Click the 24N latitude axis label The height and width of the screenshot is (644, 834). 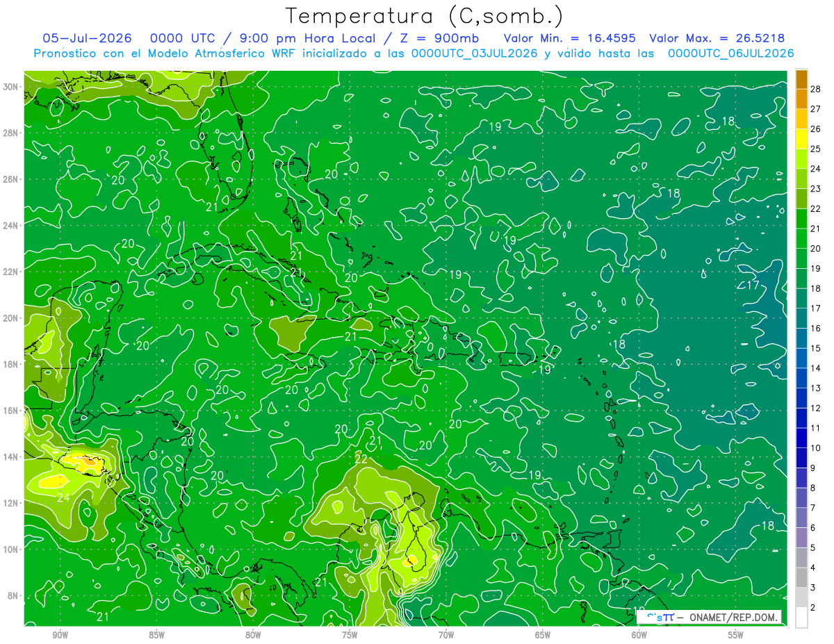click(10, 226)
